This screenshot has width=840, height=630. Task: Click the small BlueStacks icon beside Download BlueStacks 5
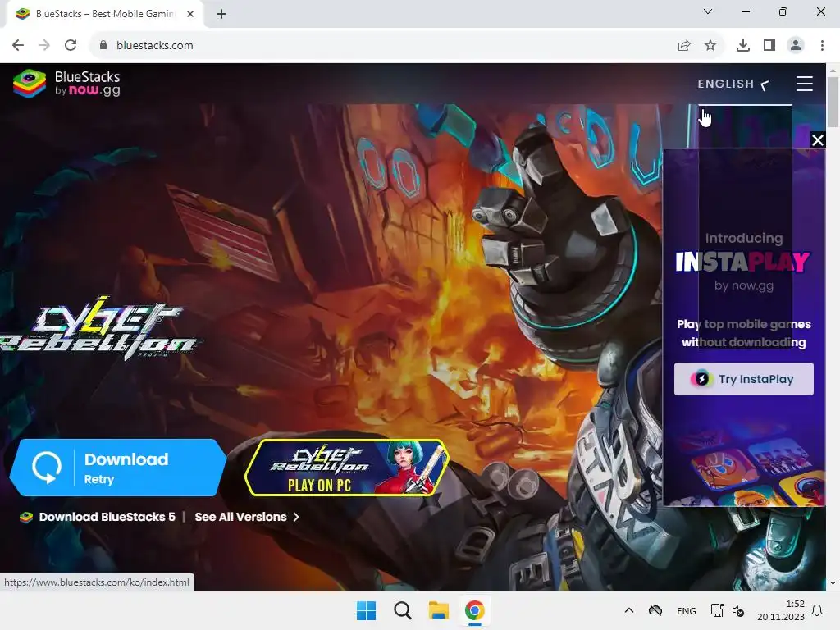(x=25, y=517)
